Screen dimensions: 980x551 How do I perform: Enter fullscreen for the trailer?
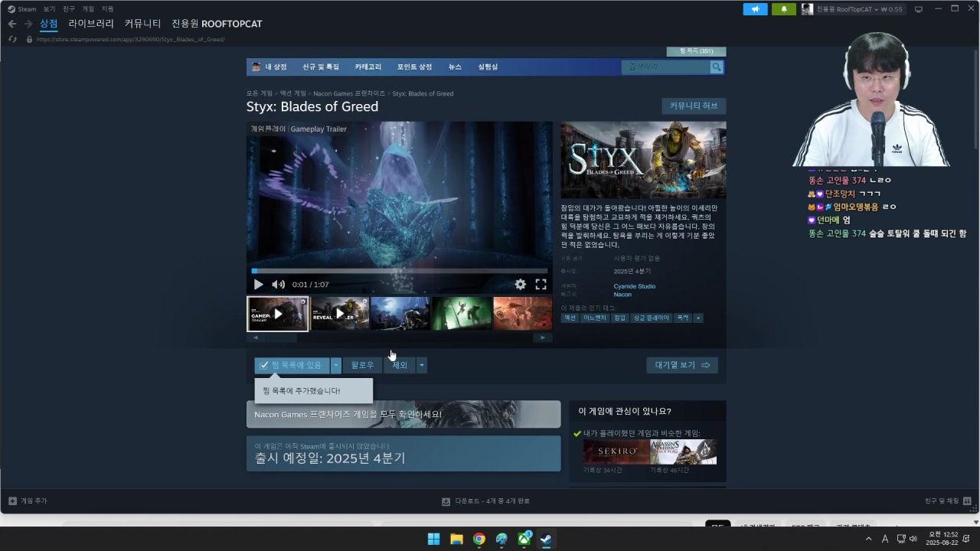[x=541, y=285]
